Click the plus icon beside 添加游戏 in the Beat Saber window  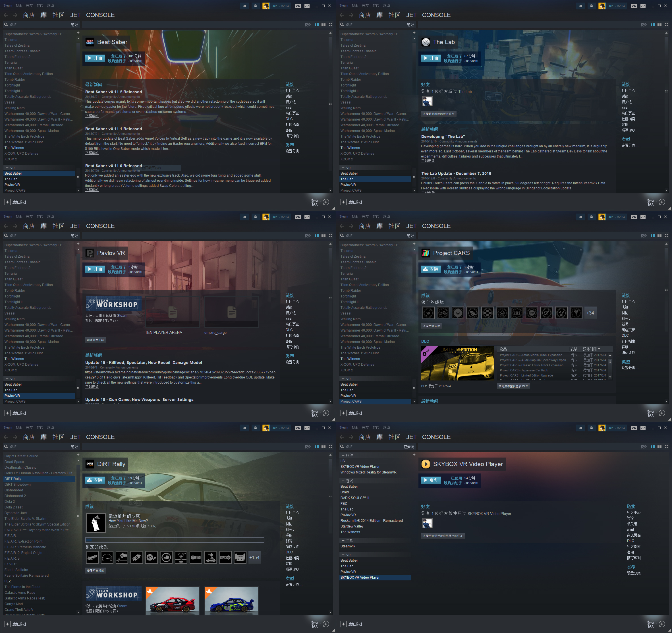7,202
